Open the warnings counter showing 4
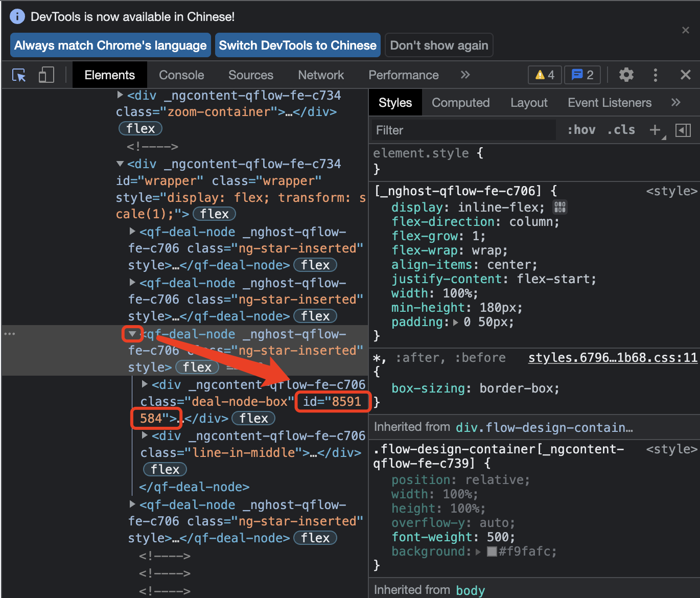700x598 pixels. coord(545,75)
